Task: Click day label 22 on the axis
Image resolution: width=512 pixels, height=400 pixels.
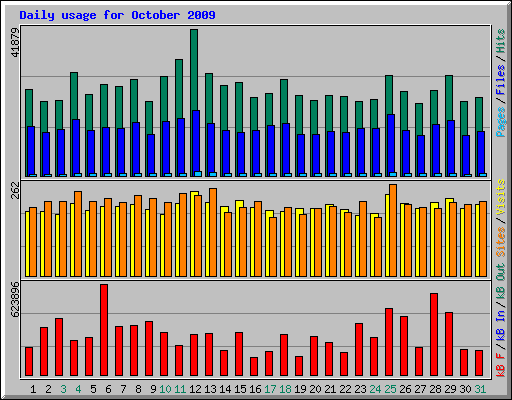Action: (345, 389)
